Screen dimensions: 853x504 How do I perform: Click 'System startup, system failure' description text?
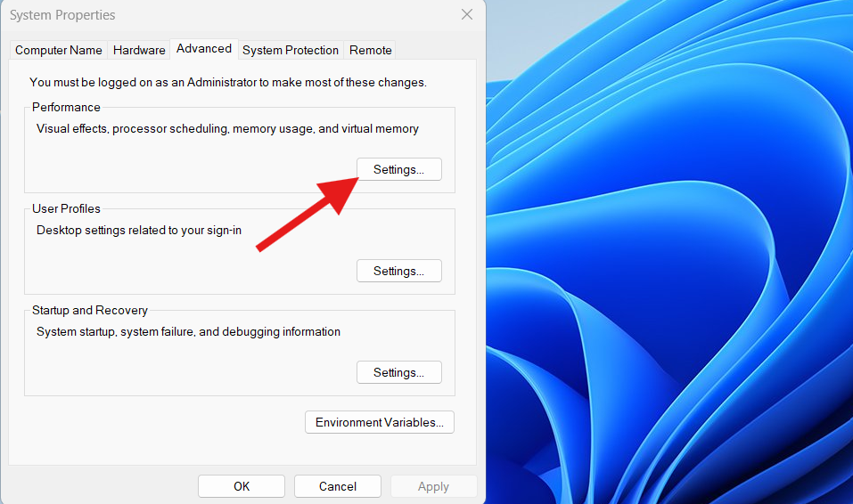point(188,331)
